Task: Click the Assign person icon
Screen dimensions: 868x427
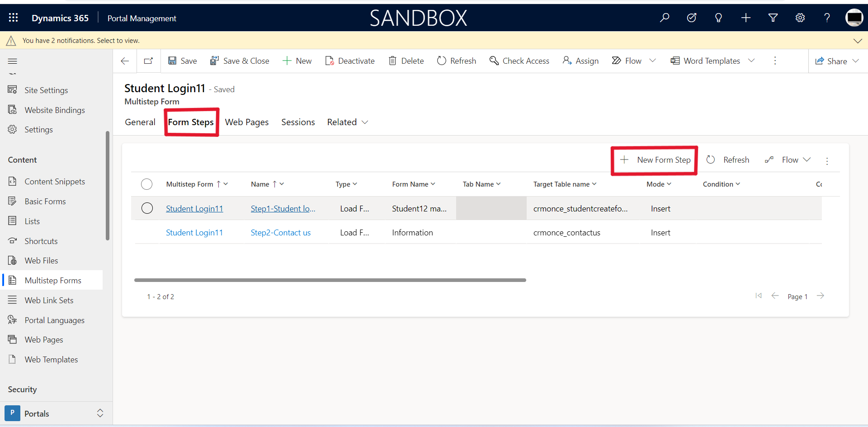Action: 567,61
